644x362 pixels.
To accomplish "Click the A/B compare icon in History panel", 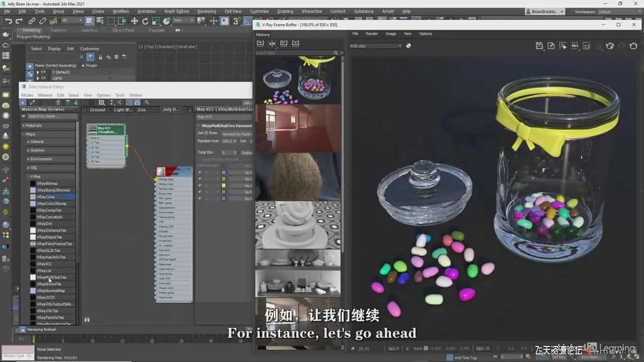I will (272, 43).
